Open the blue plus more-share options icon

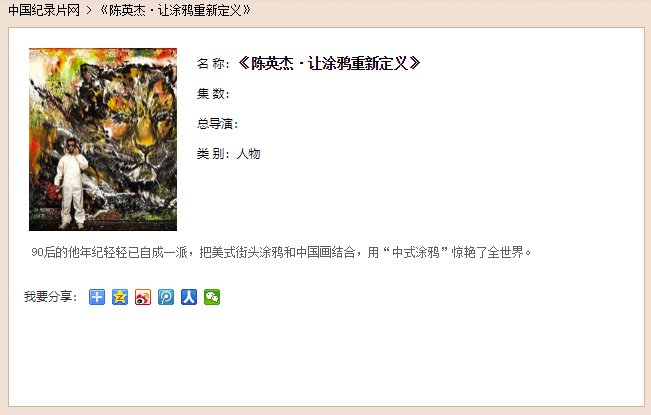pyautogui.click(x=97, y=297)
